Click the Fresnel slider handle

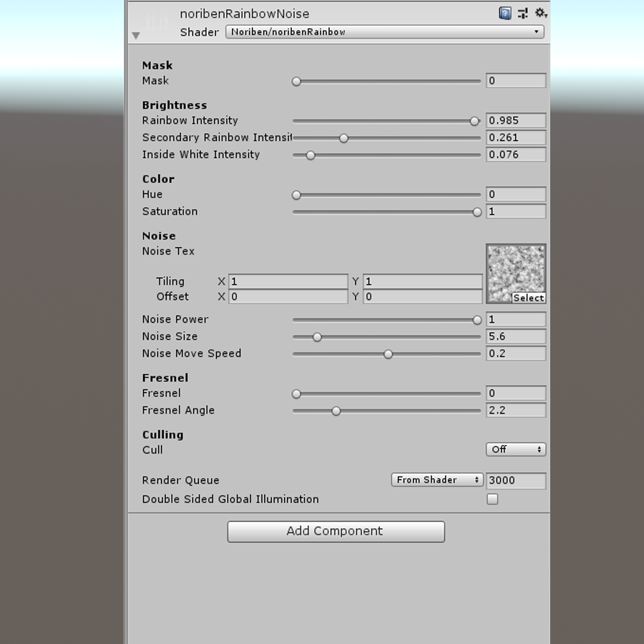point(296,394)
